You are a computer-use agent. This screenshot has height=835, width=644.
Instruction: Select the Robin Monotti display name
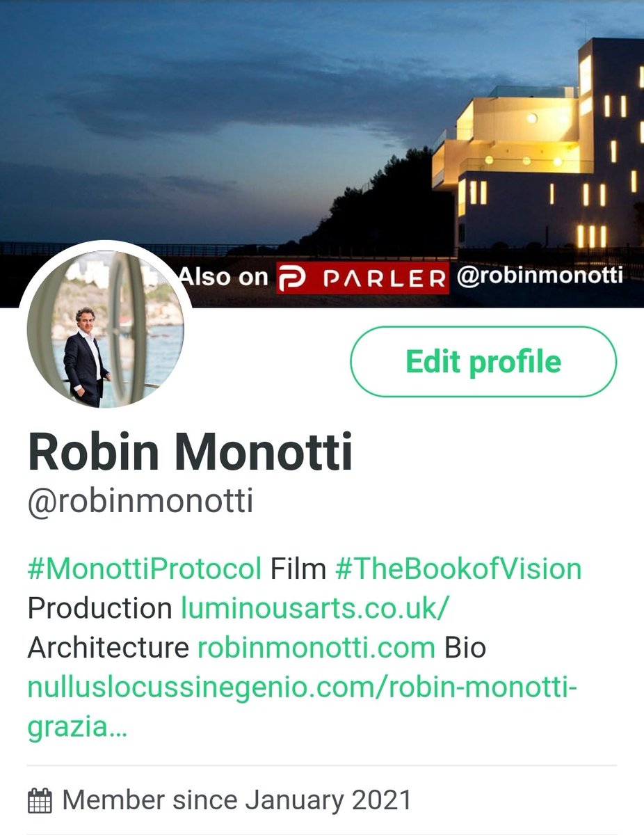click(x=190, y=452)
